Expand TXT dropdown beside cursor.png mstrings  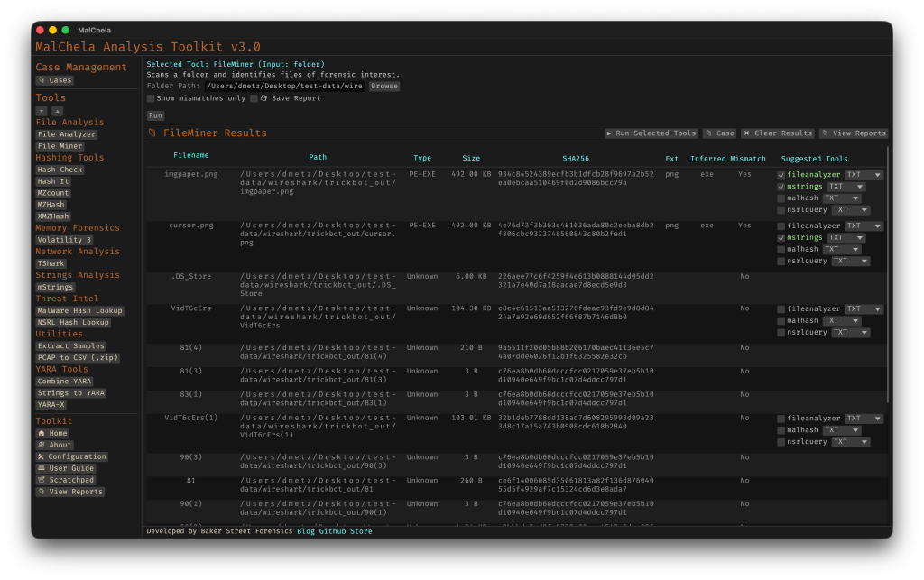pyautogui.click(x=846, y=238)
